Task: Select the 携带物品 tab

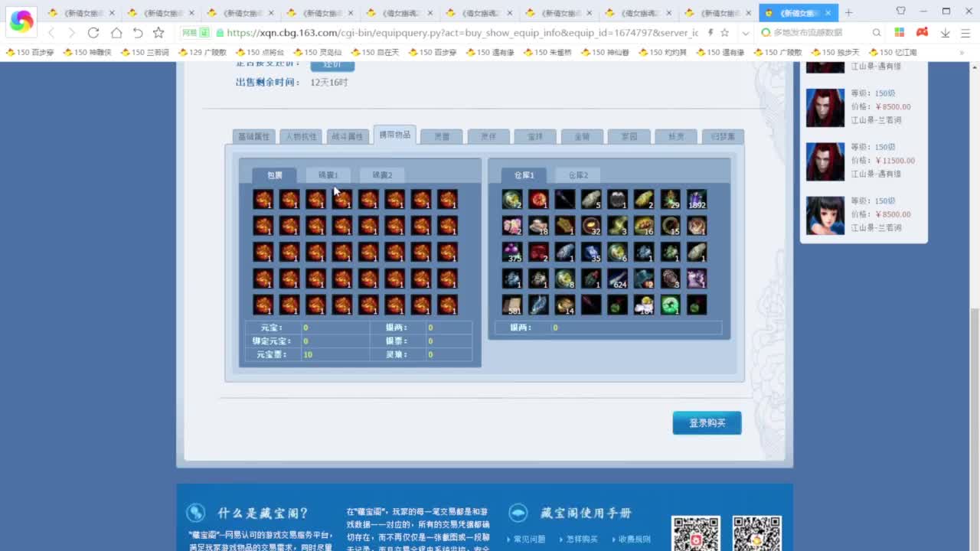Action: pos(395,135)
